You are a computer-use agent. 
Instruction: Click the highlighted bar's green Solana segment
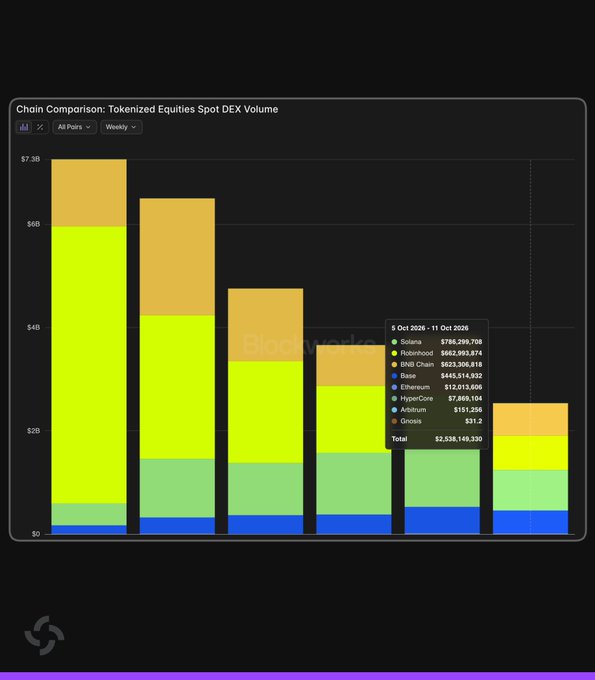click(530, 490)
